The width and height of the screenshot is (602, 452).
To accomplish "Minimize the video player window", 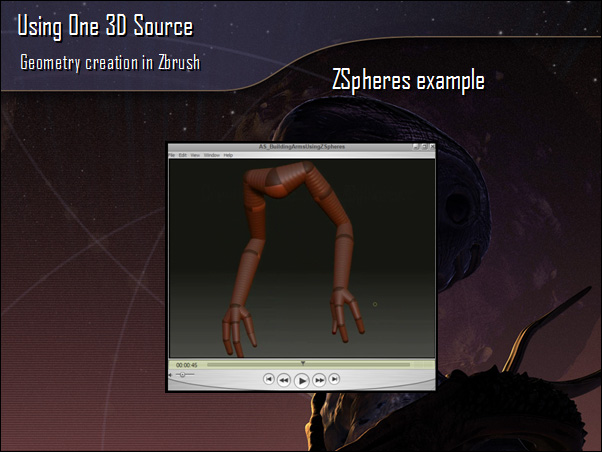I will [416, 147].
